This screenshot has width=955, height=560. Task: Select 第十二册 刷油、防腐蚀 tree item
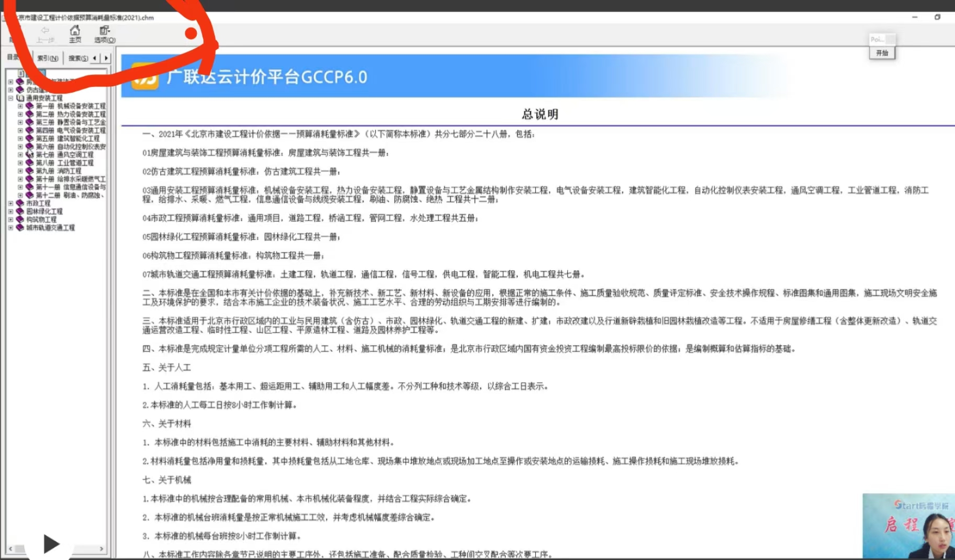(71, 195)
